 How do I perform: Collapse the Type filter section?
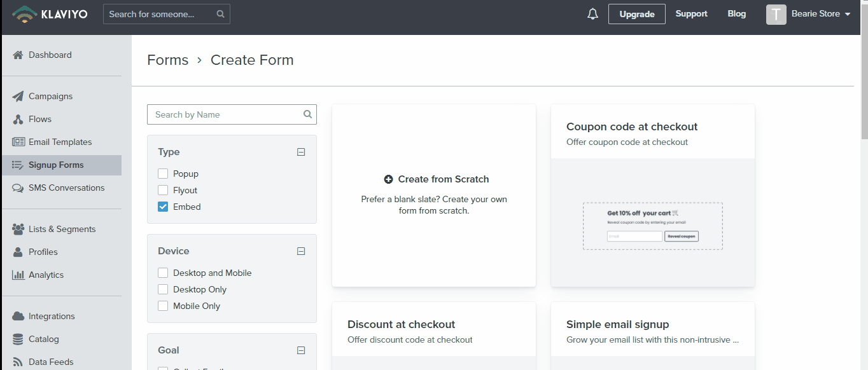[301, 152]
